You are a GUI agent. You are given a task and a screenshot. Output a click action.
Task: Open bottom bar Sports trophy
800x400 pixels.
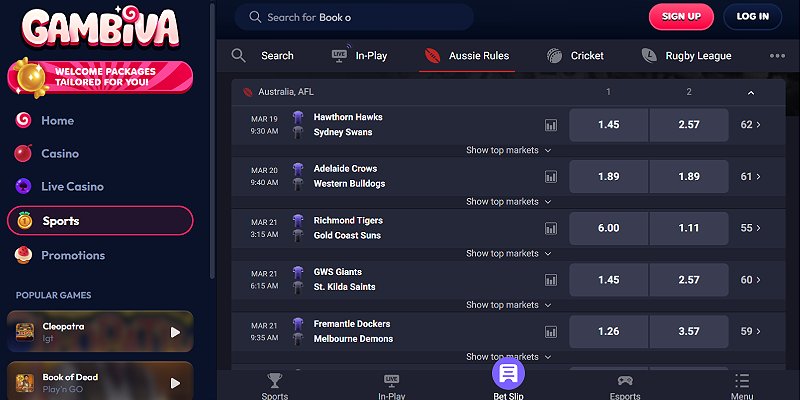274,386
